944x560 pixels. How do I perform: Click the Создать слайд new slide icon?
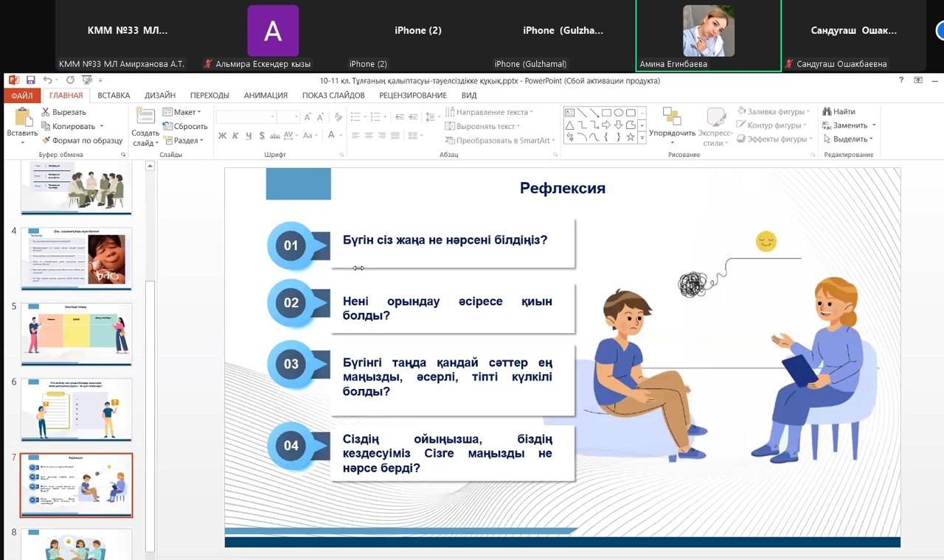pyautogui.click(x=145, y=119)
